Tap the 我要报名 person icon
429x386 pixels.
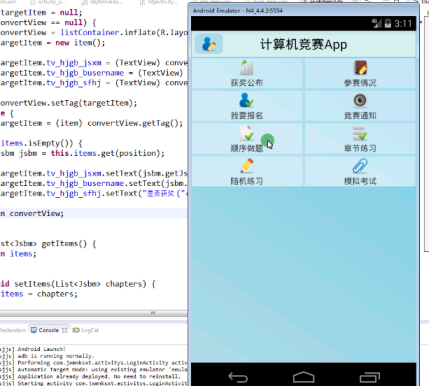(x=247, y=100)
